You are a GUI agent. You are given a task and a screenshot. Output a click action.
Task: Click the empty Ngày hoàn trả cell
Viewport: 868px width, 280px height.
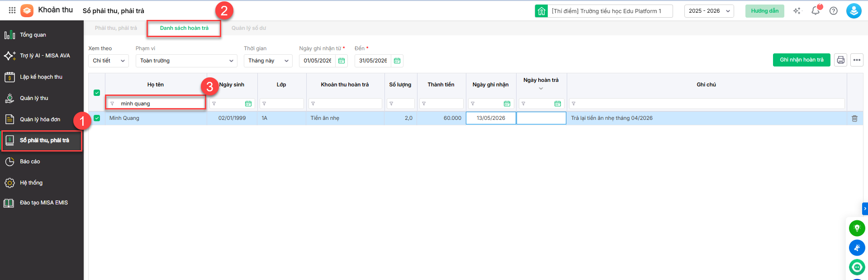click(541, 118)
